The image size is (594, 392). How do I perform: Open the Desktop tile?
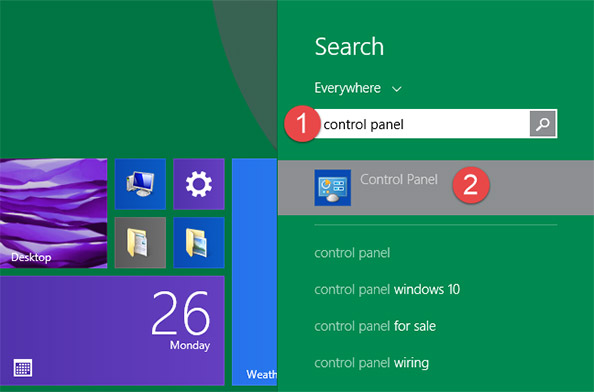coord(53,213)
